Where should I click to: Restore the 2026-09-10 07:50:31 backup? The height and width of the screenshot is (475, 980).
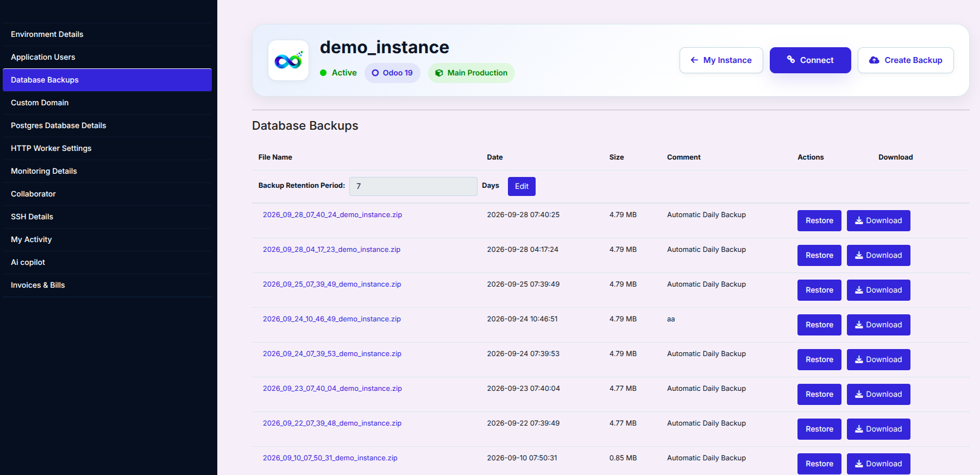click(x=819, y=464)
